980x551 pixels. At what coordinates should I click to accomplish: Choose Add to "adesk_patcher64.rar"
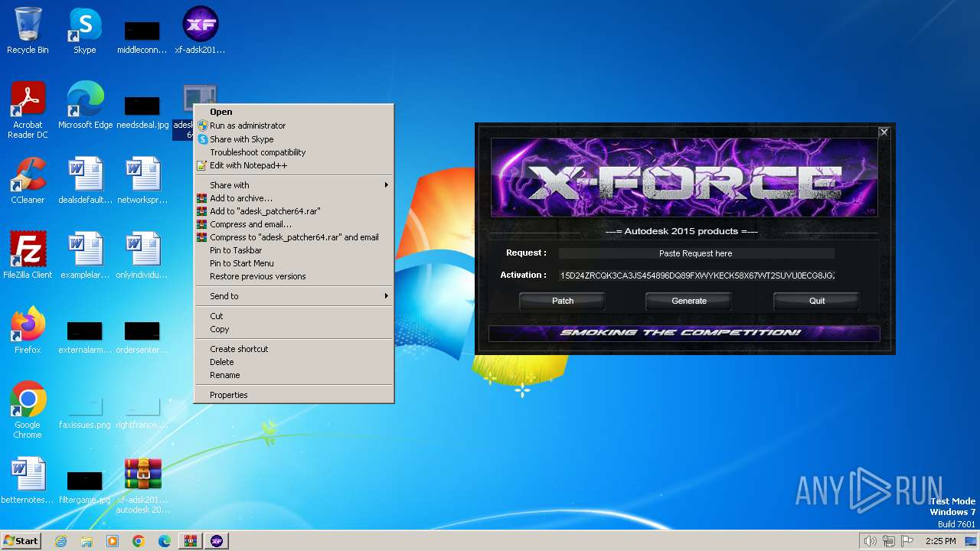click(x=294, y=211)
